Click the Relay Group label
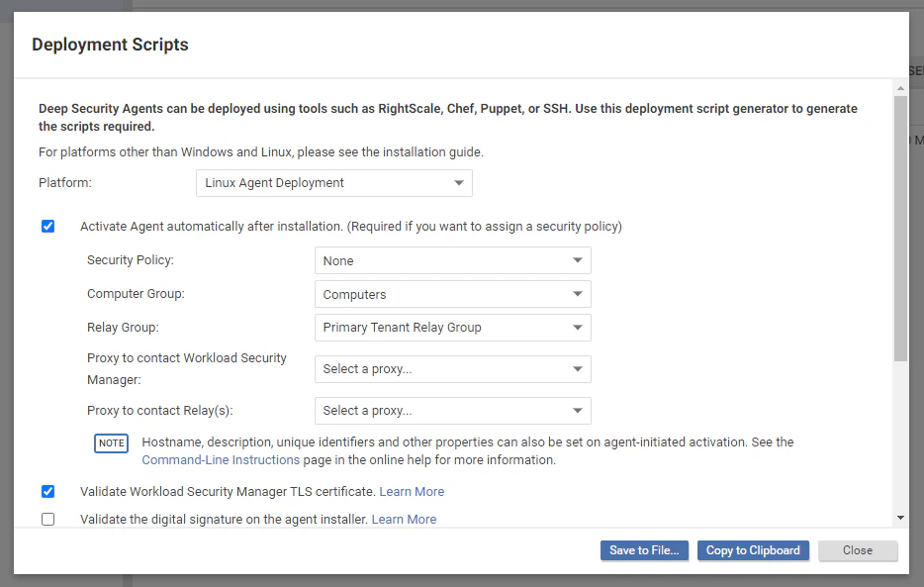Viewport: 924px width, 587px height. (x=123, y=327)
